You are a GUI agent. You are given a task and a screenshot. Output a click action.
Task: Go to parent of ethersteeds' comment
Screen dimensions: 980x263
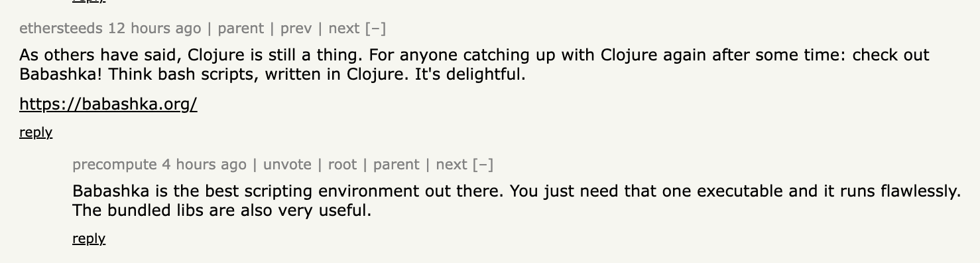pyautogui.click(x=241, y=29)
